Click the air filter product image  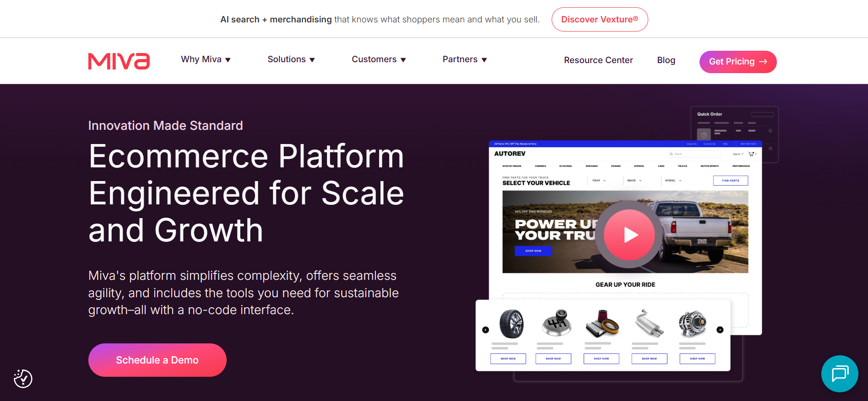pos(602,323)
